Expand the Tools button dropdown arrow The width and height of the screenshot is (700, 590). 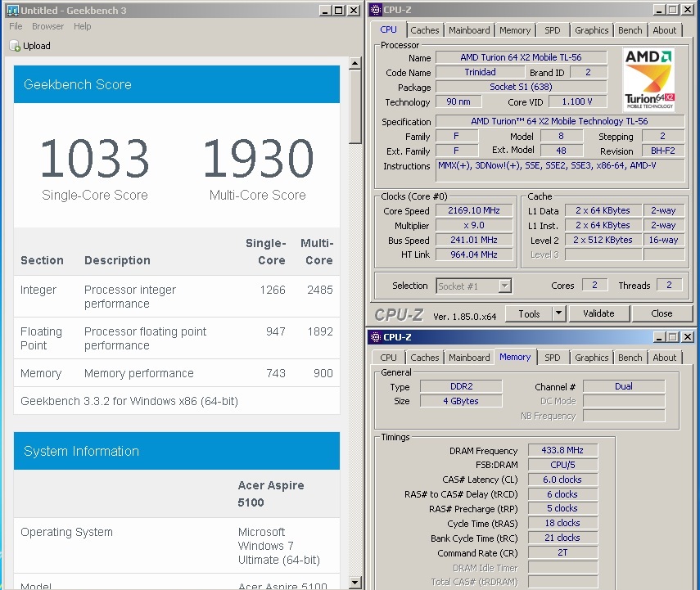[558, 313]
